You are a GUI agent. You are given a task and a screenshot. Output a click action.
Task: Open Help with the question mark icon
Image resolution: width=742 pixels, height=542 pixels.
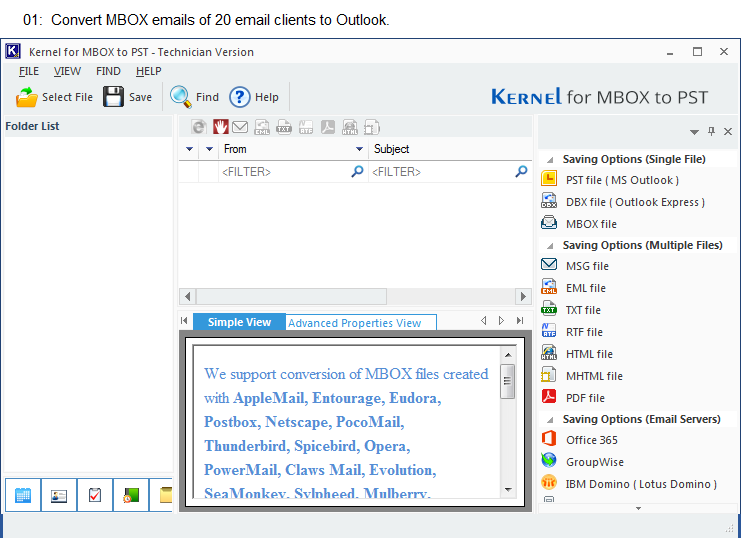pyautogui.click(x=239, y=97)
